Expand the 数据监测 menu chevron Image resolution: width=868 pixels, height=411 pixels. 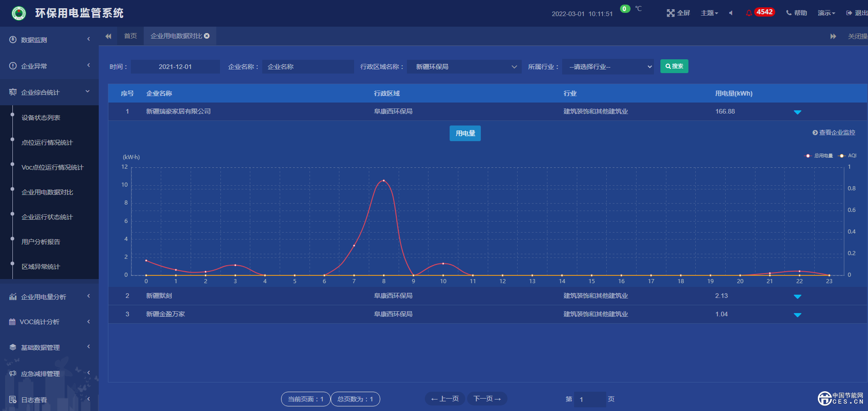pyautogui.click(x=89, y=39)
